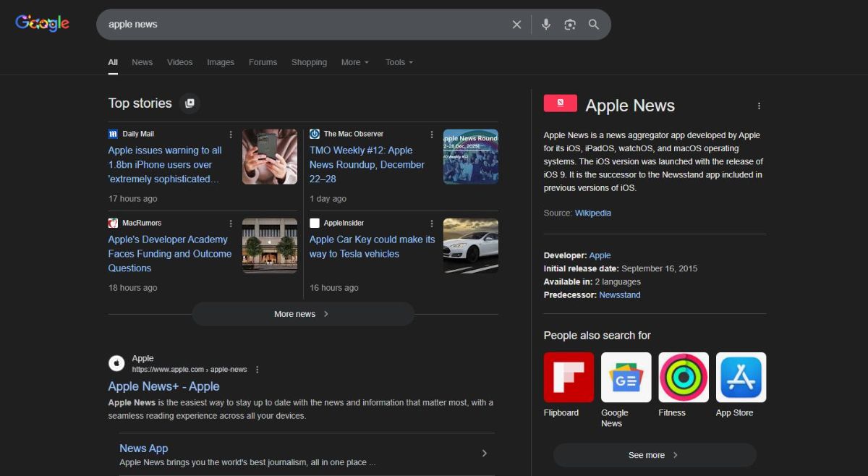This screenshot has height=476, width=868.
Task: Click the Top stories collection icon
Action: [x=190, y=103]
